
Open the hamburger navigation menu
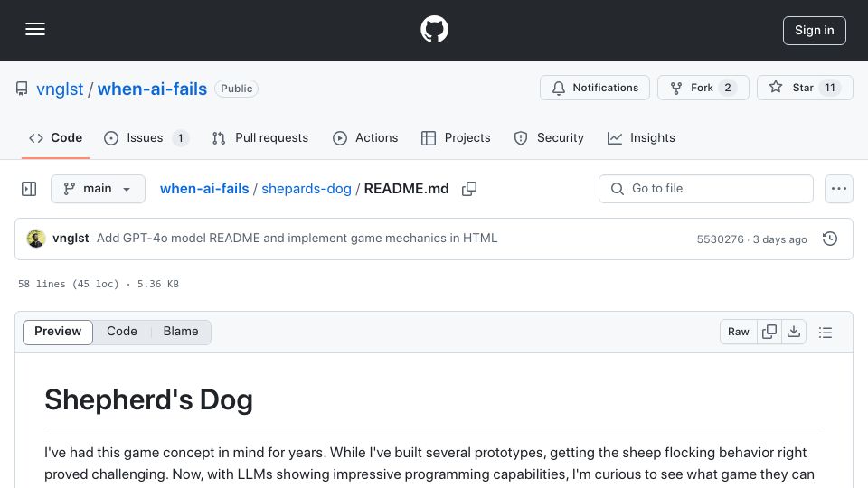tap(35, 29)
